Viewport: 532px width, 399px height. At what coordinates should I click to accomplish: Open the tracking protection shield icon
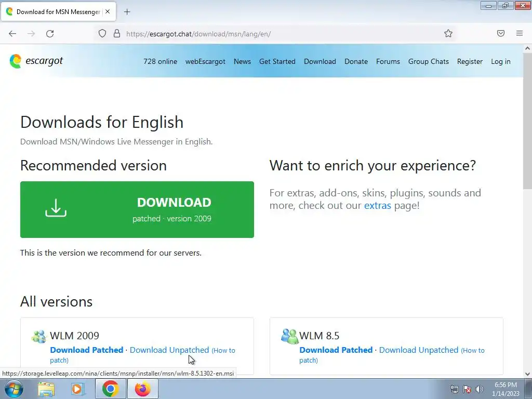coord(102,33)
